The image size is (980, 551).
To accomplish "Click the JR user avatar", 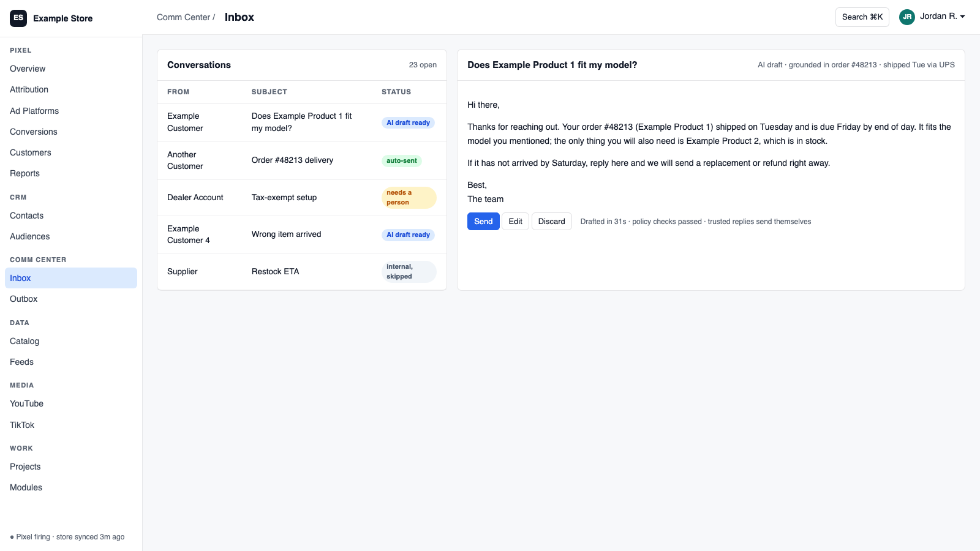I will coord(907,17).
